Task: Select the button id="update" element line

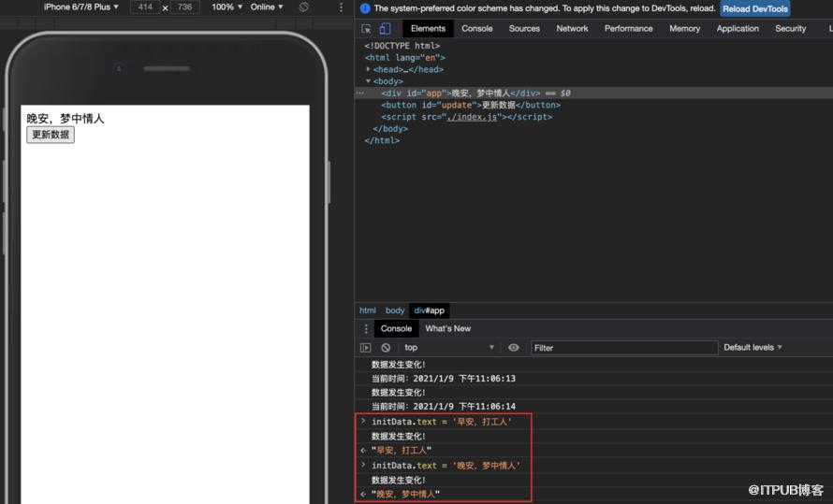Action: 471,105
